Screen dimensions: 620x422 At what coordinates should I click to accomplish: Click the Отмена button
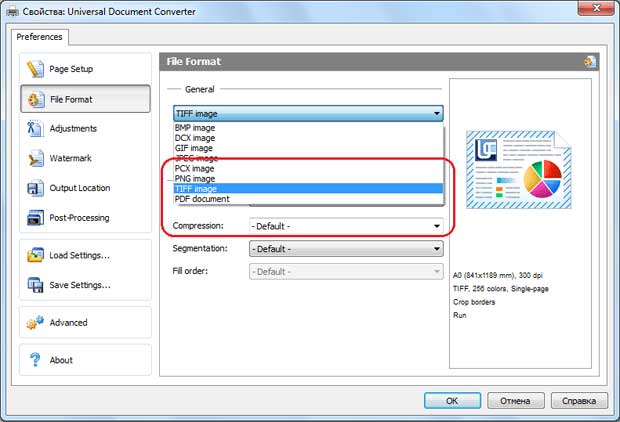[515, 401]
